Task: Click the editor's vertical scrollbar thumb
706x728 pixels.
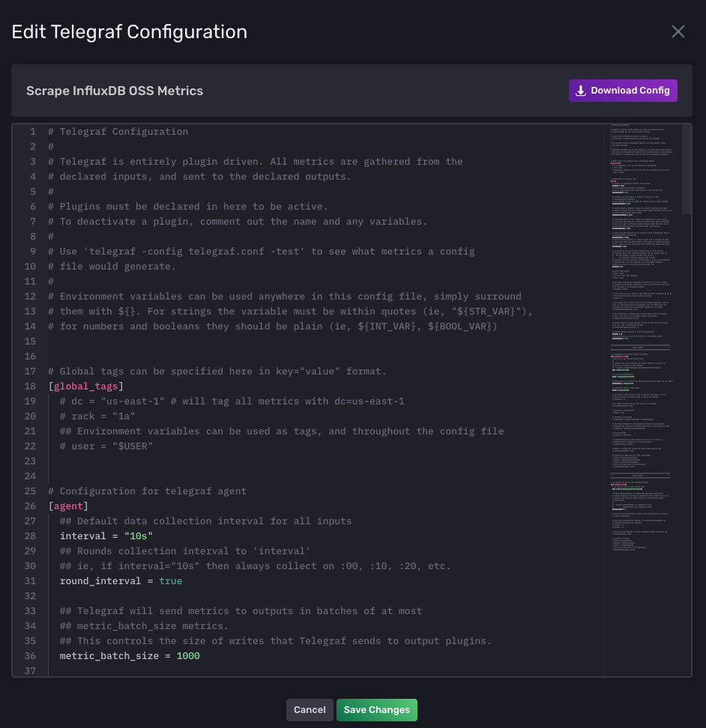Action: [x=687, y=169]
